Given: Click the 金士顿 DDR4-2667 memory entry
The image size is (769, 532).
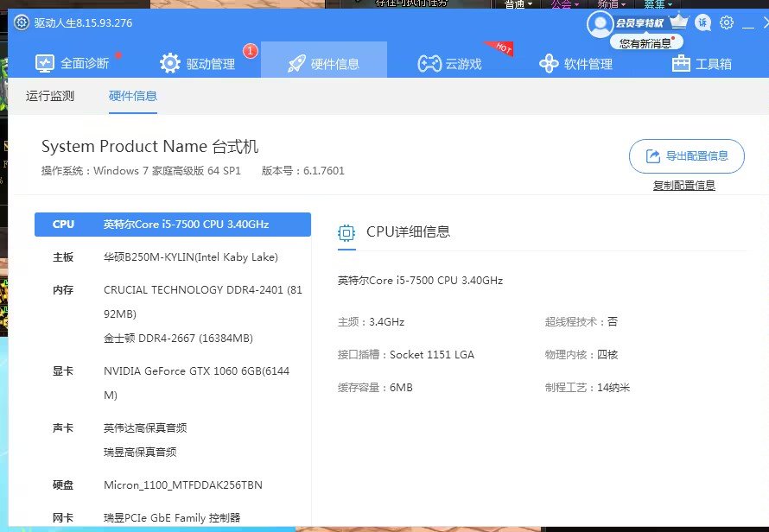Looking at the screenshot, I should (x=178, y=338).
